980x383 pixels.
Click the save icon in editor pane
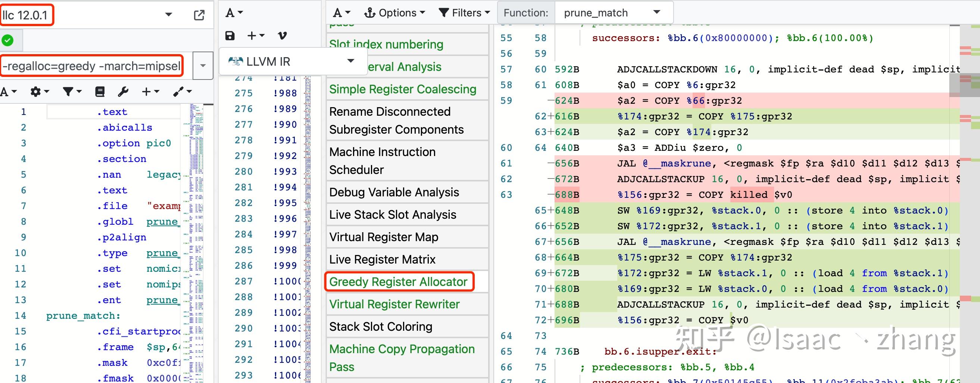[x=230, y=36]
